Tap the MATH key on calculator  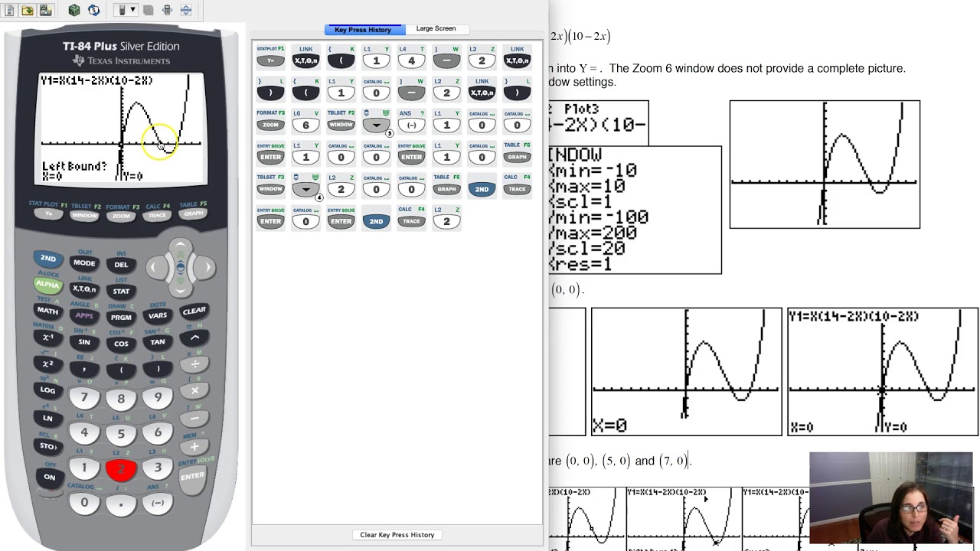[47, 311]
